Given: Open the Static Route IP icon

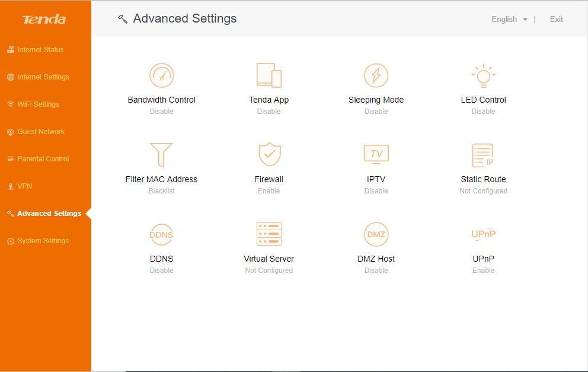Looking at the screenshot, I should 483,155.
